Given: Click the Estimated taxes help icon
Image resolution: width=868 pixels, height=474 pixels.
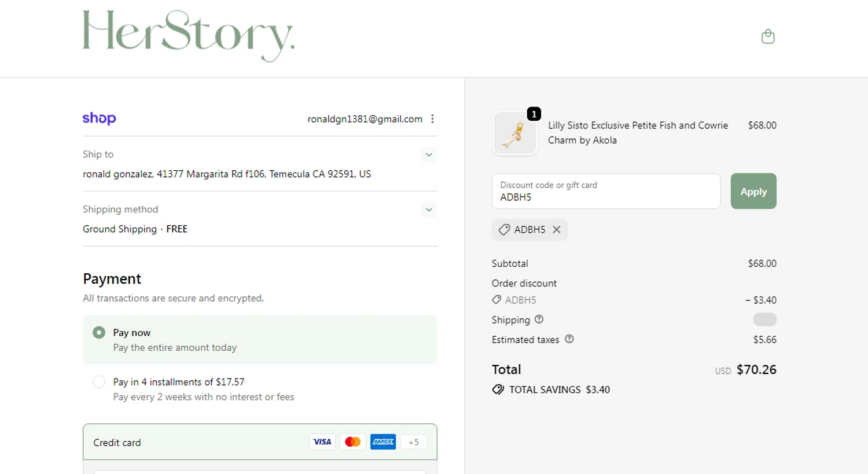Looking at the screenshot, I should click(569, 339).
